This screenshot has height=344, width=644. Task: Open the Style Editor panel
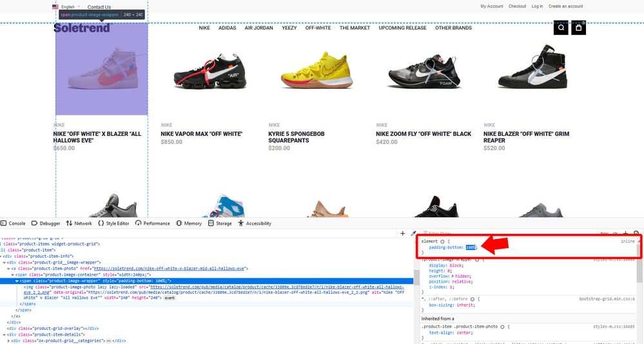113,224
